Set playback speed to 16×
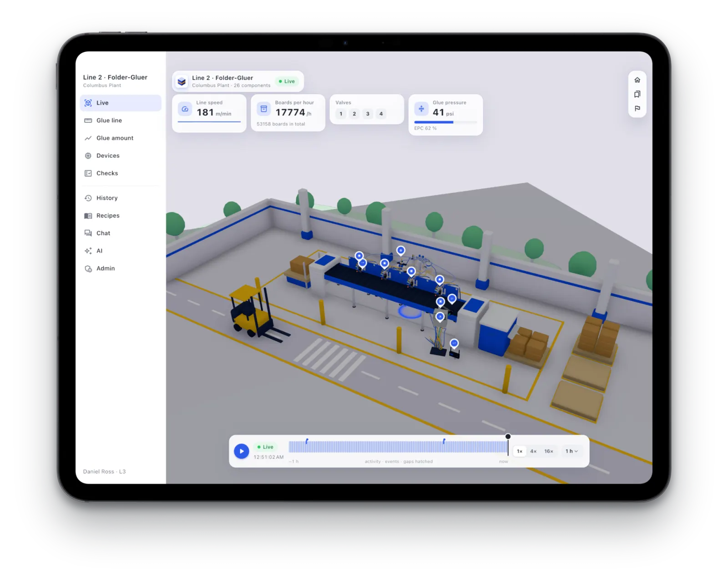Screen dimensions: 728x581 coord(549,451)
